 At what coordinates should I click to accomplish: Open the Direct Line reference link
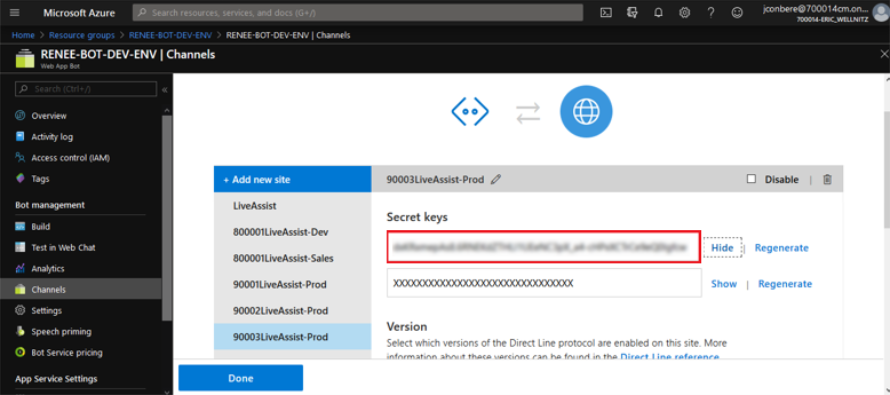(670, 357)
